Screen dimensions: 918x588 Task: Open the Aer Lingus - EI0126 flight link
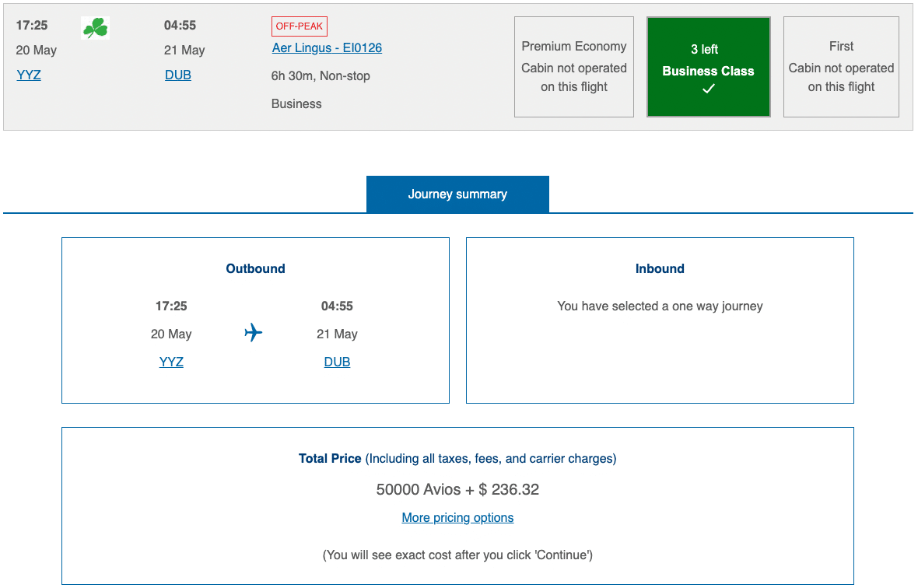(x=327, y=48)
